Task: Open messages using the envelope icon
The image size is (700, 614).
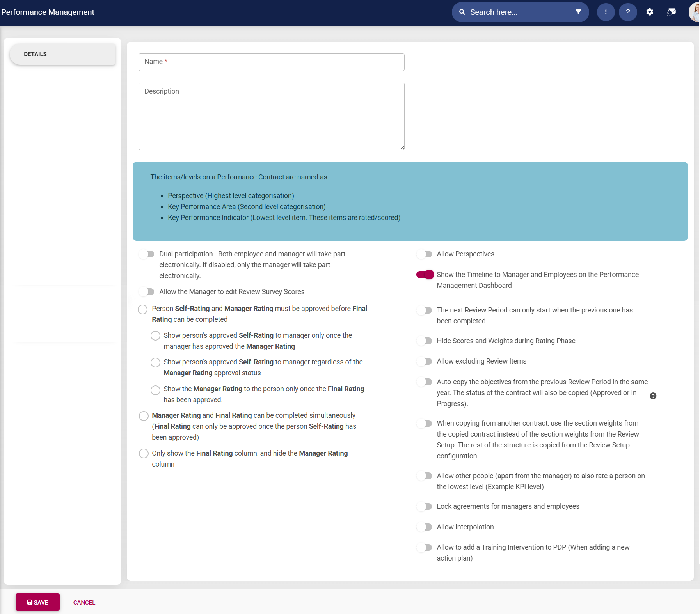Action: point(672,12)
